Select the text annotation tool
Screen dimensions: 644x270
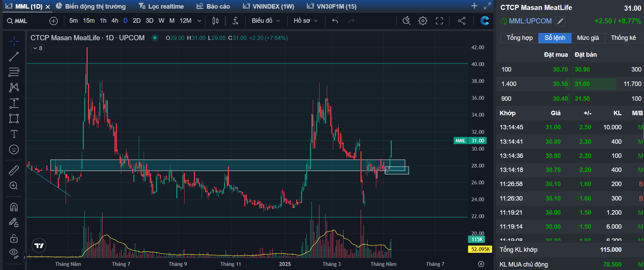pyautogui.click(x=14, y=134)
